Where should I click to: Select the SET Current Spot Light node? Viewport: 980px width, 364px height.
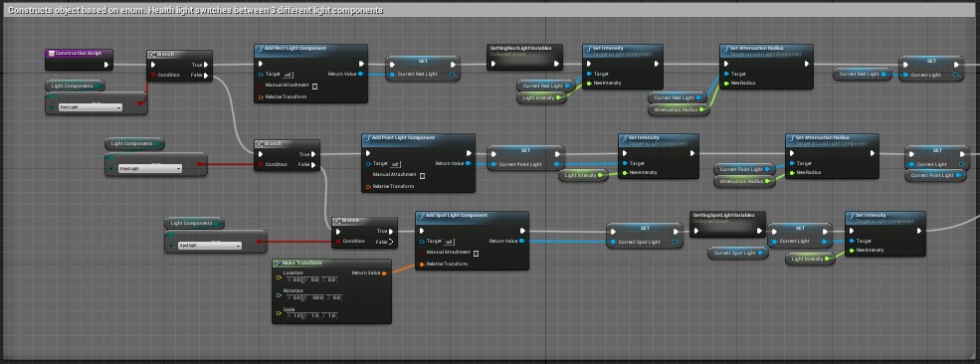645,236
